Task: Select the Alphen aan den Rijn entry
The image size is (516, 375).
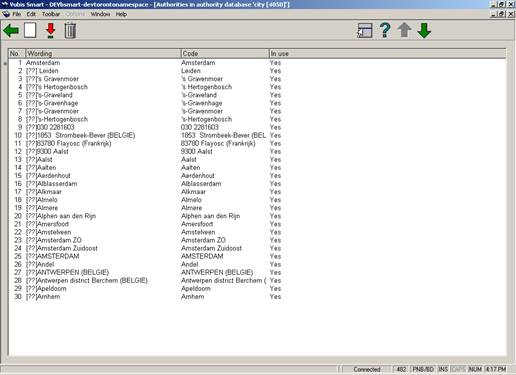Action: pos(257,216)
